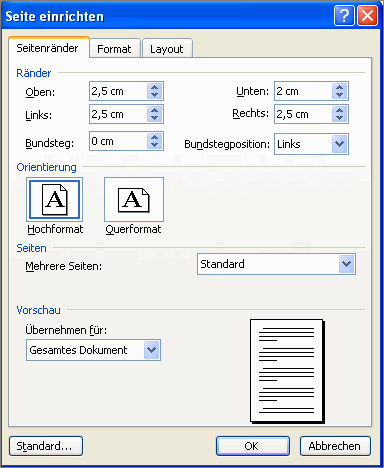Select the Hochformat portrait orientation icon
This screenshot has height=468, width=384.
click(54, 199)
